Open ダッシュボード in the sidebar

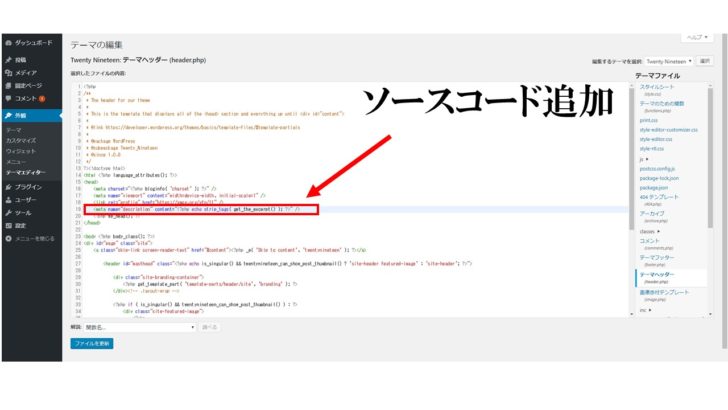32,43
